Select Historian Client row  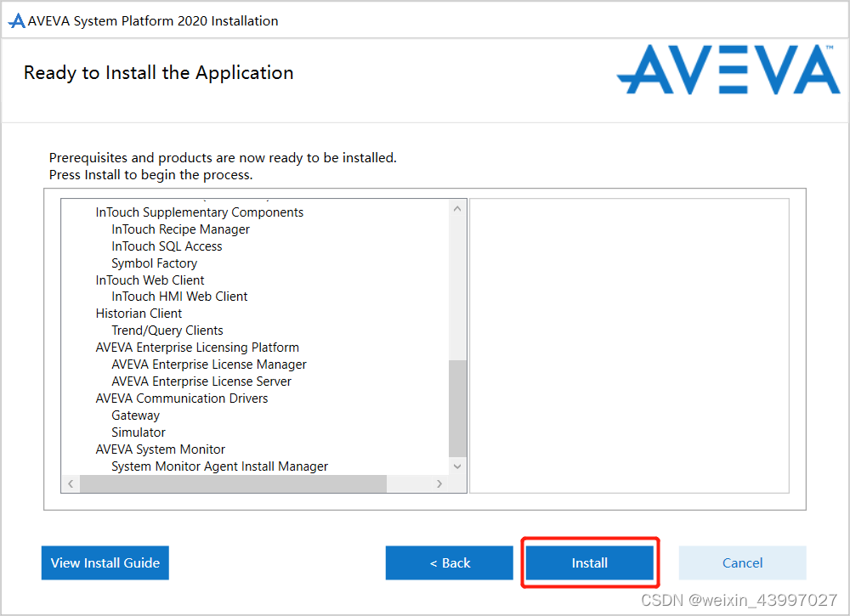pos(139,314)
